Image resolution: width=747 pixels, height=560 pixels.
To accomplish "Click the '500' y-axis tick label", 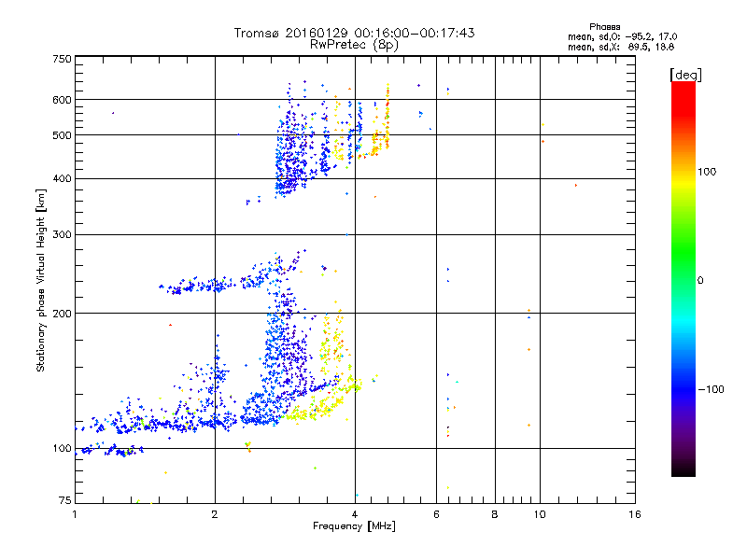I will point(62,135).
